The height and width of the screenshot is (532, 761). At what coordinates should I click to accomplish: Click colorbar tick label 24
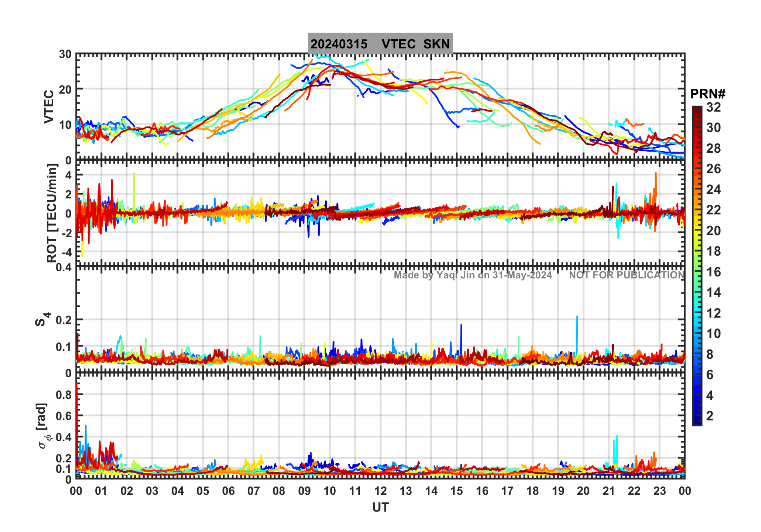click(713, 190)
